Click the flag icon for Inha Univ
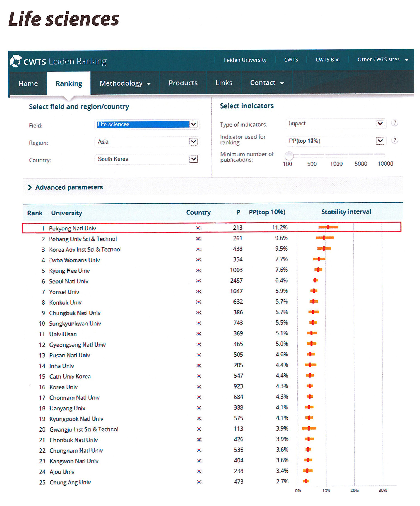420x506 pixels. [x=199, y=366]
